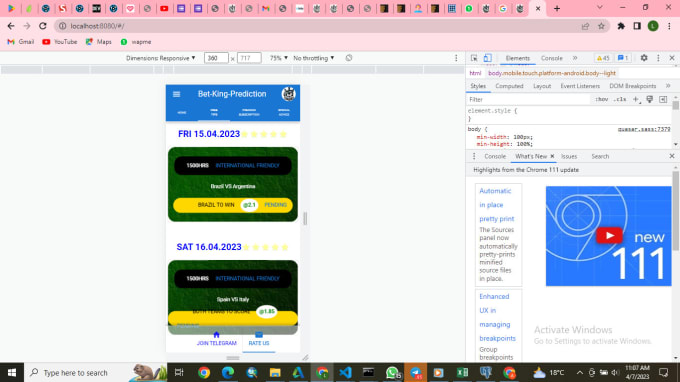680x382 pixels.
Task: Click the SAT 16.04.2023 date heading
Action: pos(209,247)
